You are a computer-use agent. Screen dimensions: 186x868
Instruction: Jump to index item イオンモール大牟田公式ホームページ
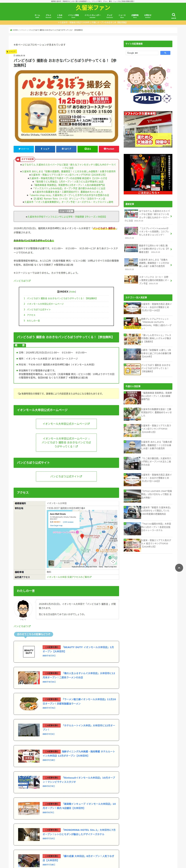pyautogui.click(x=45, y=304)
